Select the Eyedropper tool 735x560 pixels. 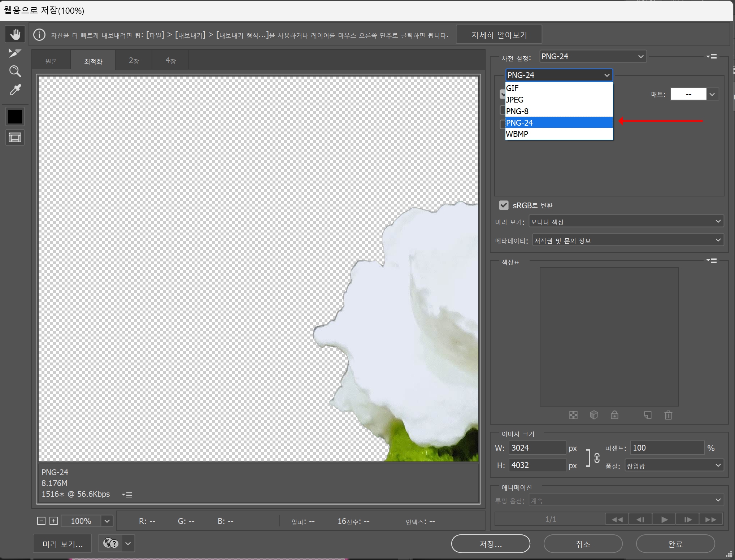(x=15, y=90)
